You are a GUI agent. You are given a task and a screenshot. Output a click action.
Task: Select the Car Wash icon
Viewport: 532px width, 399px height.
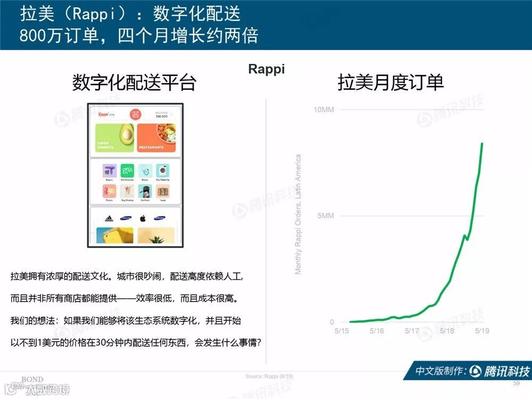click(x=145, y=192)
